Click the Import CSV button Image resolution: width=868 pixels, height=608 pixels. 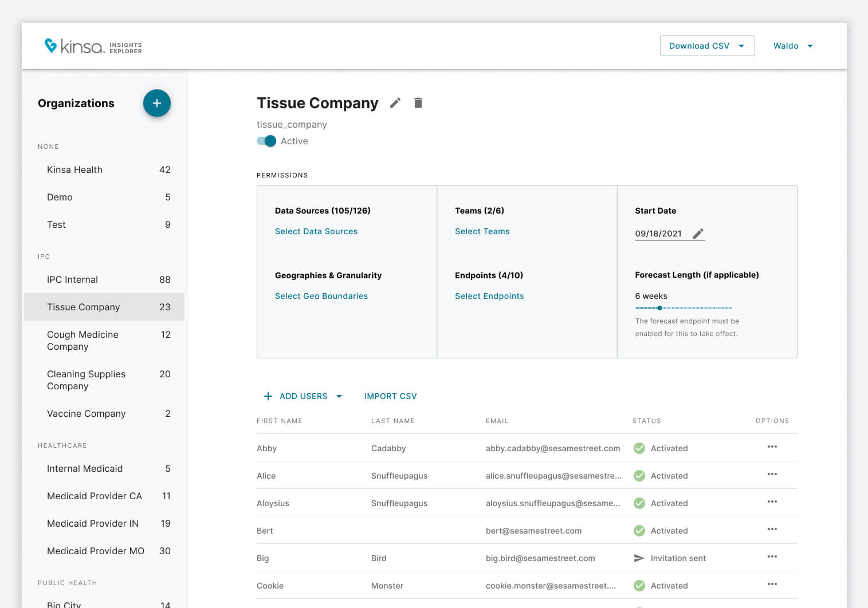(390, 396)
